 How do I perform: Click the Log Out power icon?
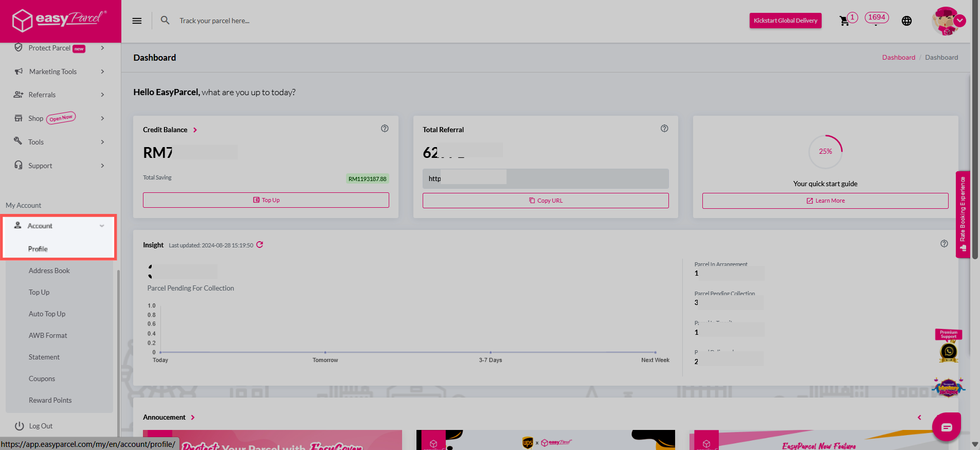point(20,426)
